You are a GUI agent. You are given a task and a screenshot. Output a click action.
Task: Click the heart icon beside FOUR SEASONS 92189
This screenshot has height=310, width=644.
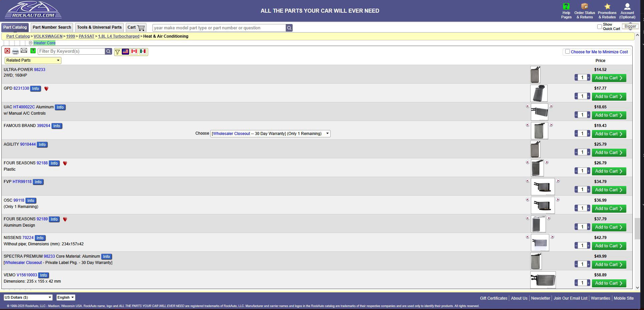point(65,219)
